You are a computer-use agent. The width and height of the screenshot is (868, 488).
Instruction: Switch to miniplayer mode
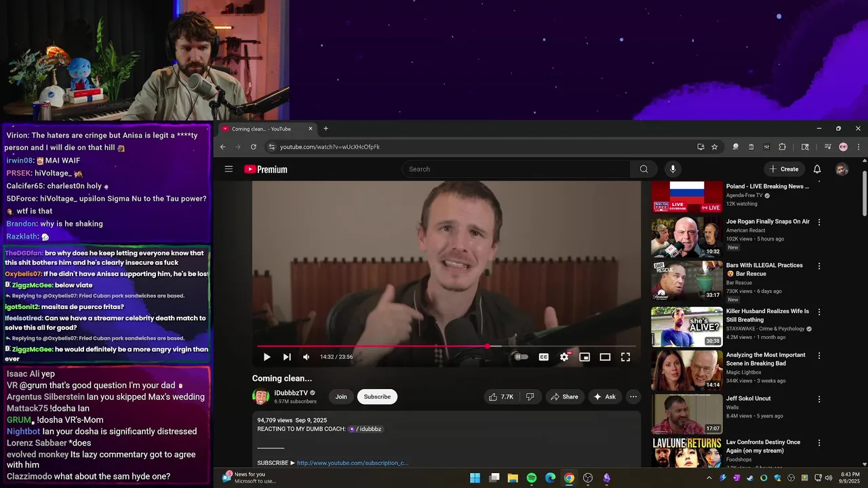585,357
